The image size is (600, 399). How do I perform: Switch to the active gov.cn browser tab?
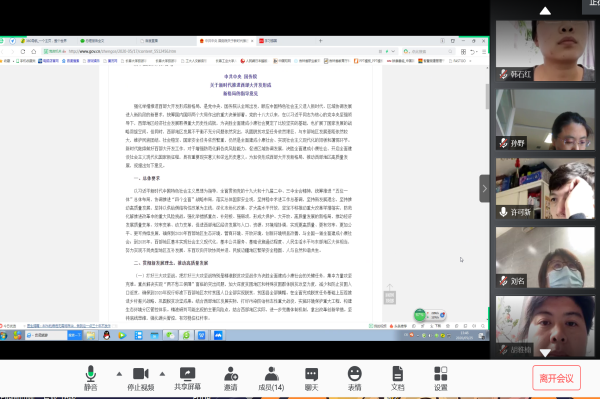[x=227, y=41]
